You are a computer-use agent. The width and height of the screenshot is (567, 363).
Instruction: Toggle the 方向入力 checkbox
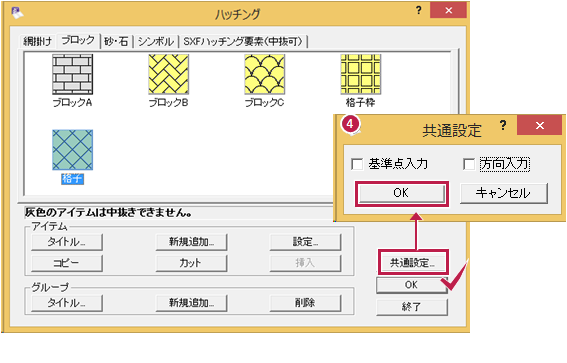469,164
